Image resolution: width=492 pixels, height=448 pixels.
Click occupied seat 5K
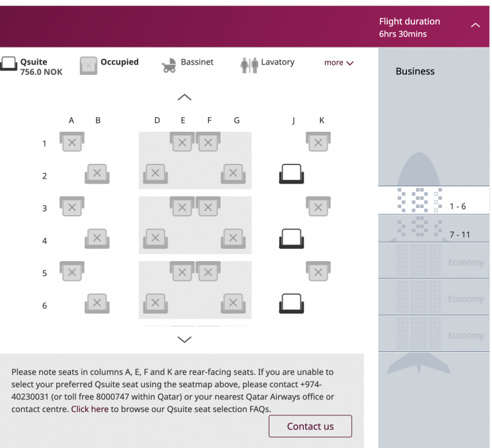point(318,271)
